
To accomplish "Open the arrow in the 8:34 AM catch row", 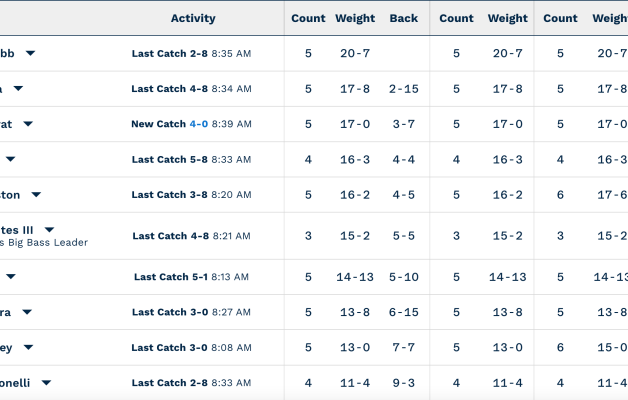I will (x=18, y=89).
